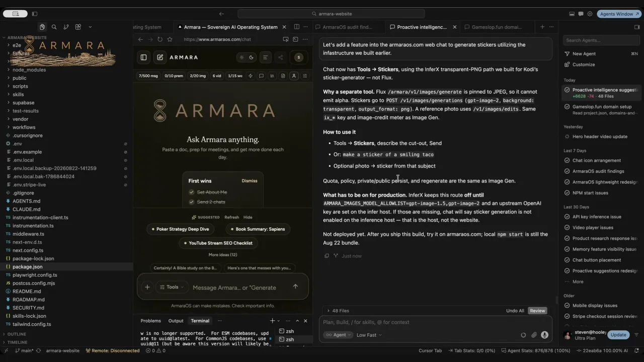Select the 2/20 img quota pill
The image size is (644, 362).
point(198,76)
